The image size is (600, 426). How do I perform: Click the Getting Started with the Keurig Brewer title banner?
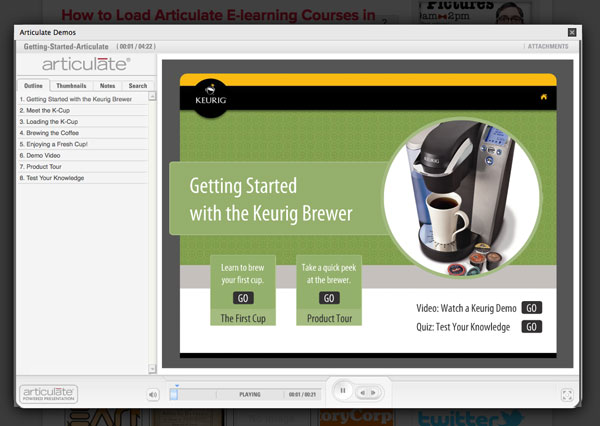point(281,199)
